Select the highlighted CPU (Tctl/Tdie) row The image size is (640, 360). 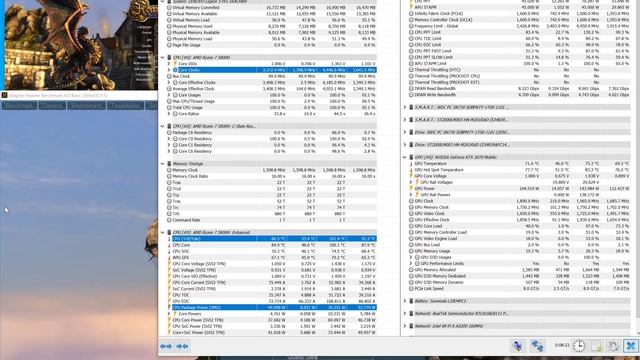[x=271, y=239]
